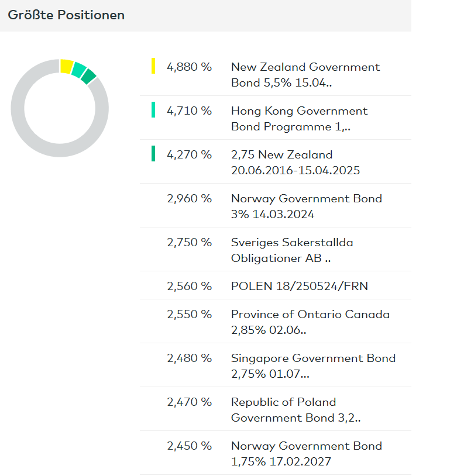
Task: Click the 2,560 % weighting value
Action: click(189, 286)
